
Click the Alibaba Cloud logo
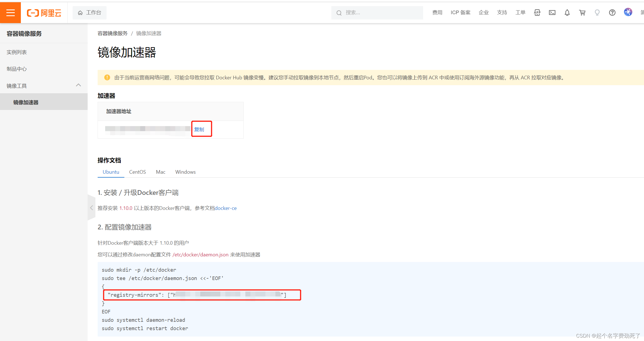click(x=44, y=13)
